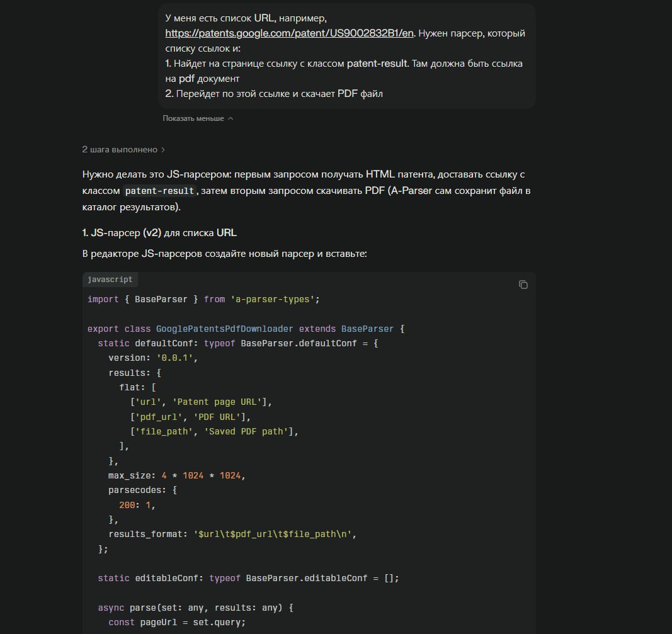Open the Google Patents URL link
The height and width of the screenshot is (634, 672).
[289, 33]
